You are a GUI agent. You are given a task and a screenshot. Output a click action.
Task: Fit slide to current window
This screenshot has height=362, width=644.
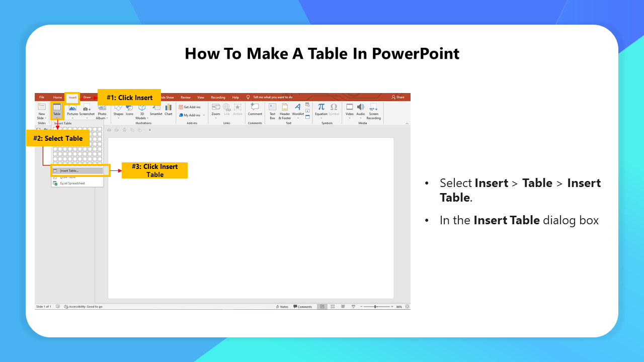407,307
